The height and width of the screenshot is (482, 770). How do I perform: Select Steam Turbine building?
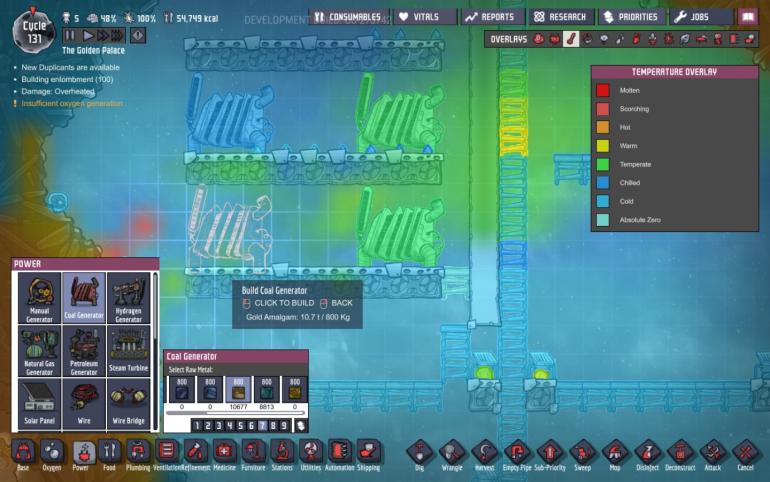pos(128,351)
